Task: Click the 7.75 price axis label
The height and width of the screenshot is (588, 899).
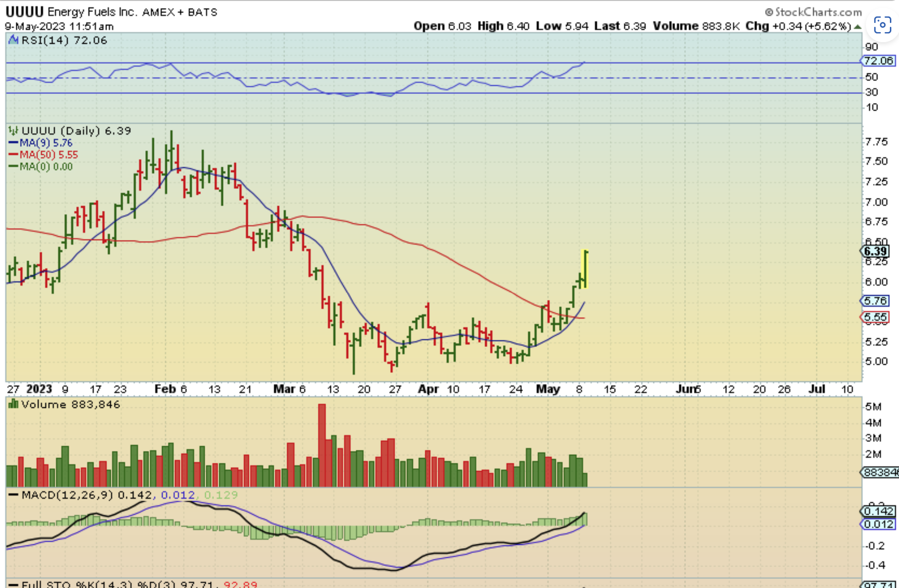Action: 876,142
